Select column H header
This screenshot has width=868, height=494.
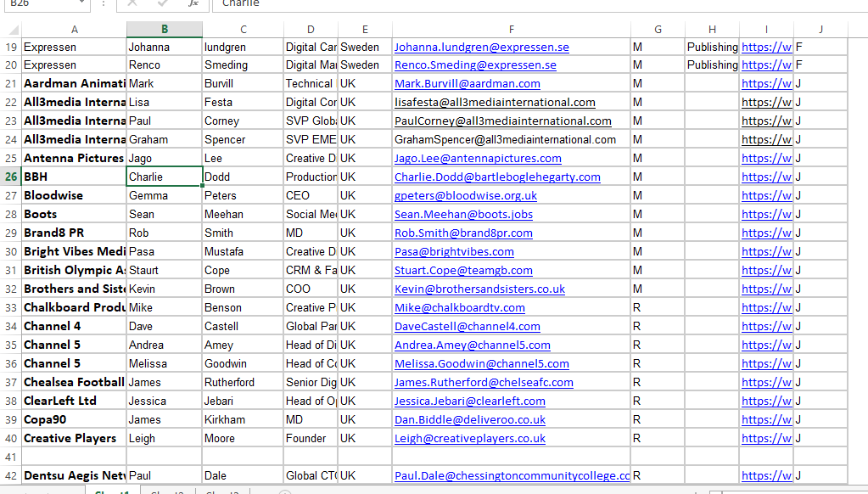coord(712,30)
